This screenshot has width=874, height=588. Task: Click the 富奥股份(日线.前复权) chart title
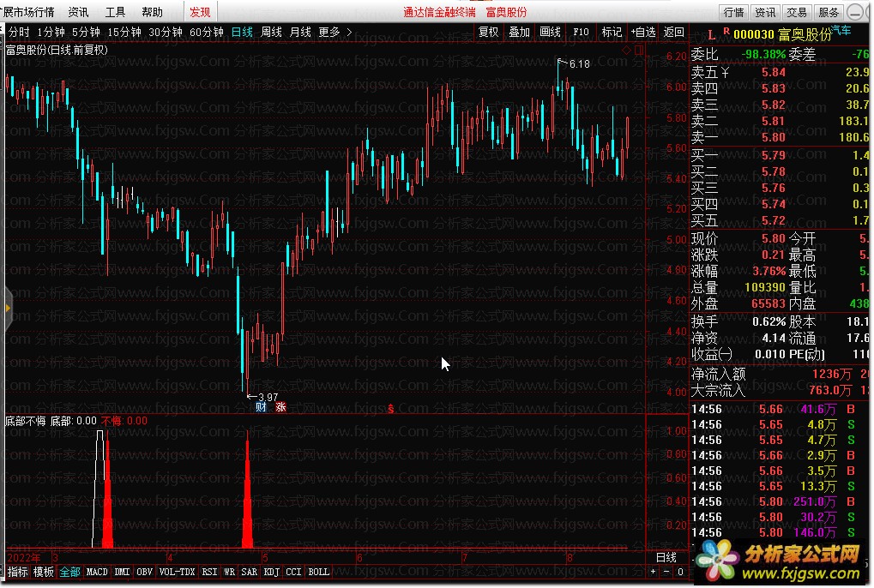(x=57, y=50)
